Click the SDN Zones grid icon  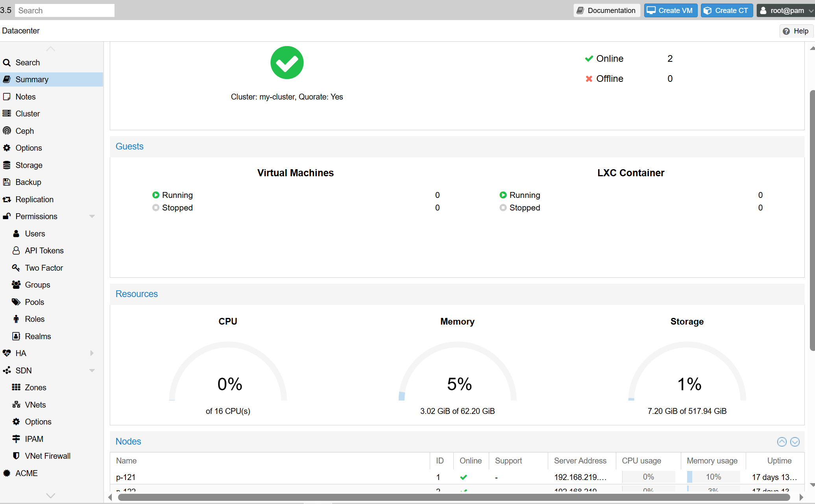click(x=16, y=388)
